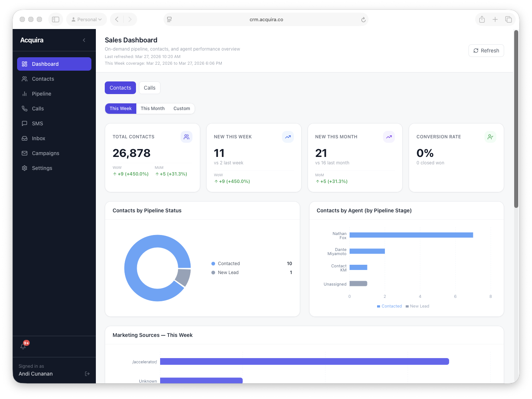Viewport: 532px width, 399px height.
Task: Open the Contacts section in the sidebar
Action: tap(43, 79)
